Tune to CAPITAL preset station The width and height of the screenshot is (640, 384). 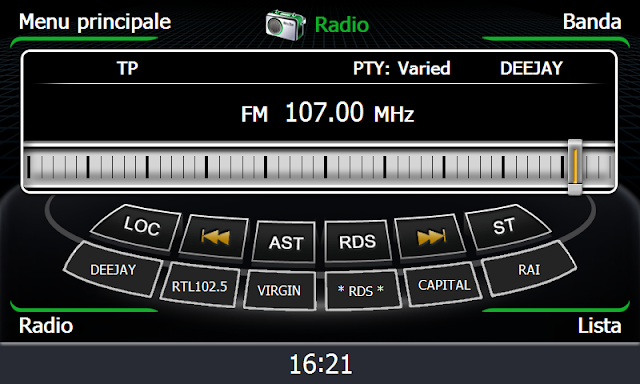[x=444, y=285]
